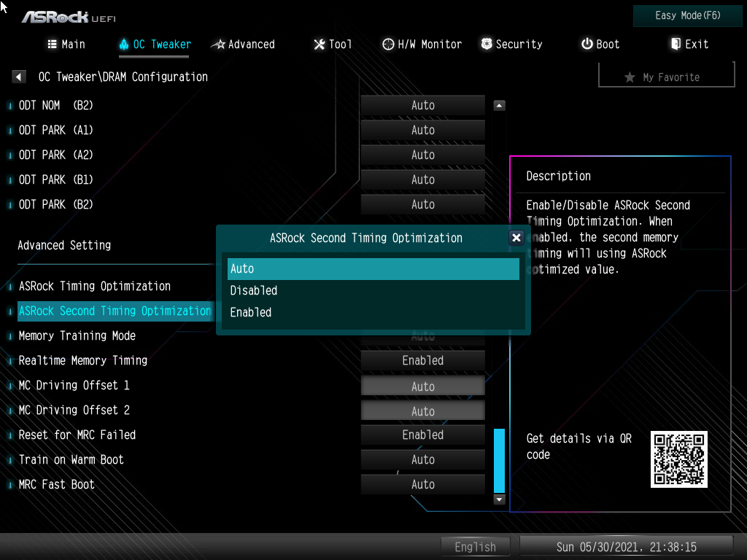Open the Tool tab

pyautogui.click(x=333, y=44)
